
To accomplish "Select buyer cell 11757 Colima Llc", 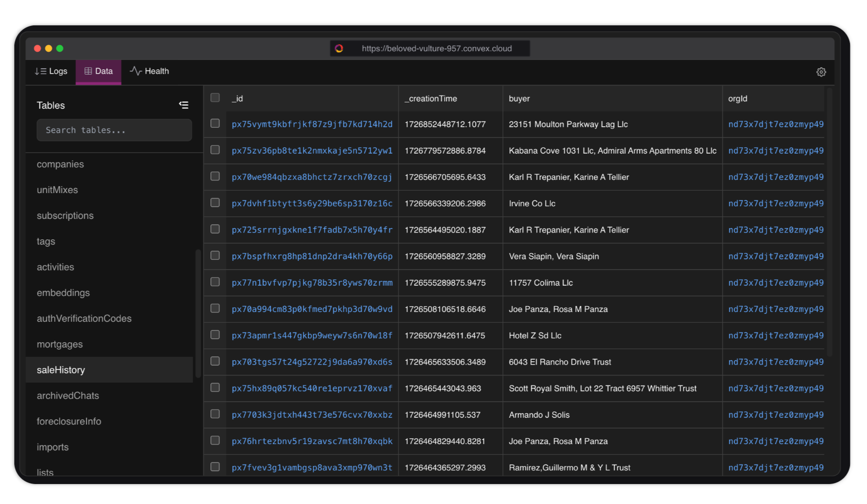I will pos(541,283).
